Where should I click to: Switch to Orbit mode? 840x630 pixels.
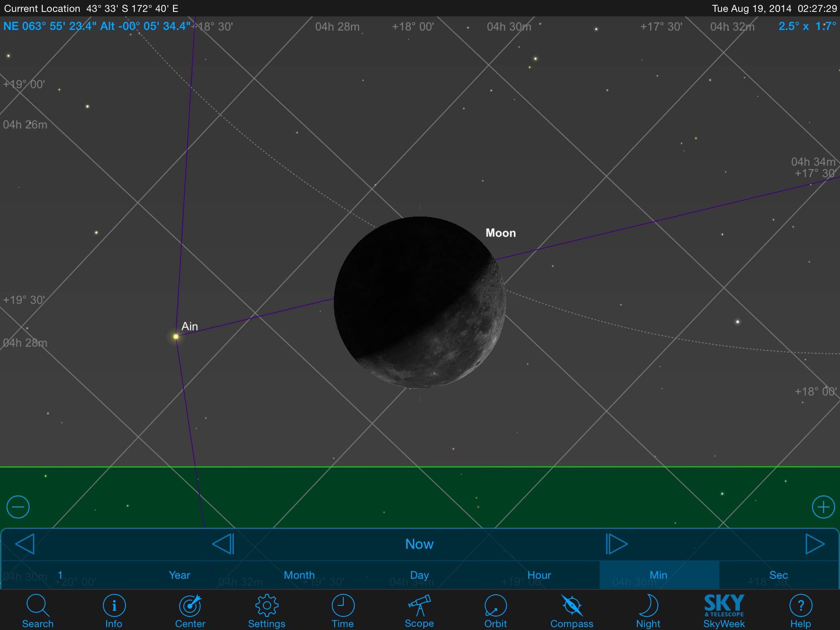(495, 611)
